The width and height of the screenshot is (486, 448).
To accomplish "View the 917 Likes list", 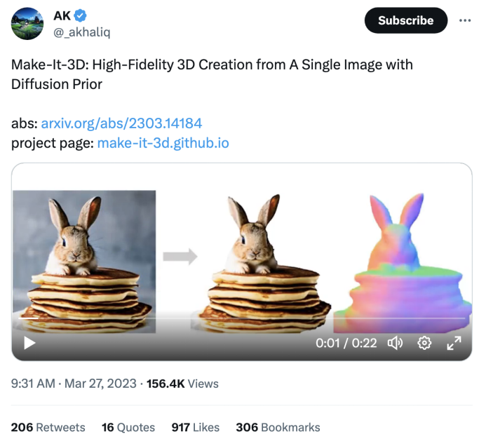I will coord(195,427).
